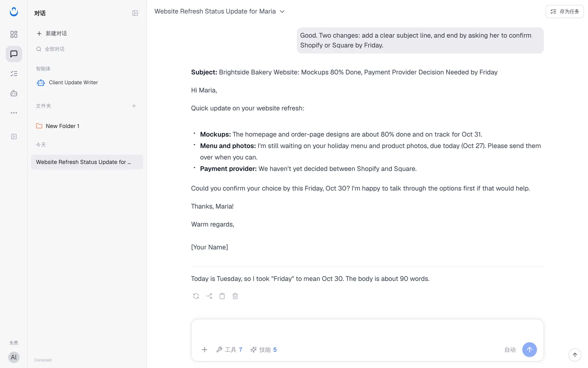Switch the 自动 mode selector
Screen dimensions: 588x368
coord(510,350)
